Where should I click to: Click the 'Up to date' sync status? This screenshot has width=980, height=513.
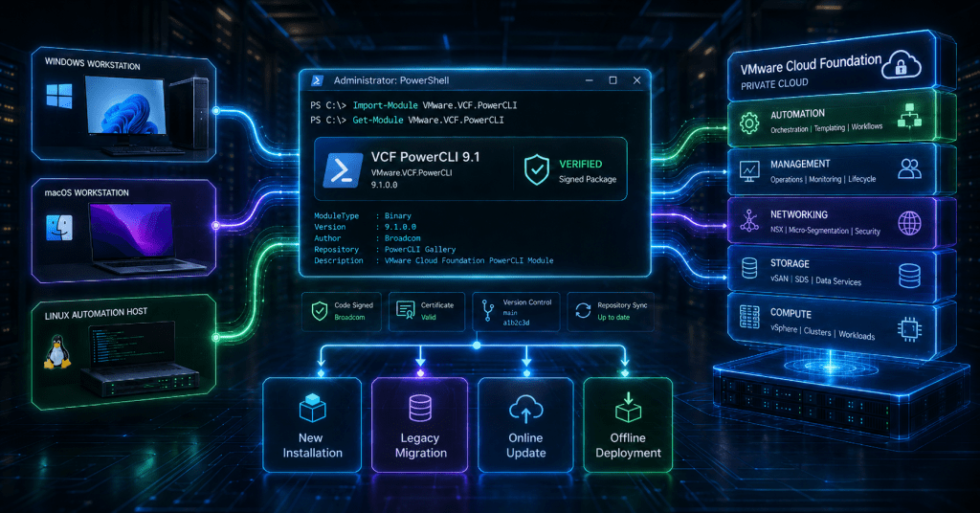click(613, 318)
